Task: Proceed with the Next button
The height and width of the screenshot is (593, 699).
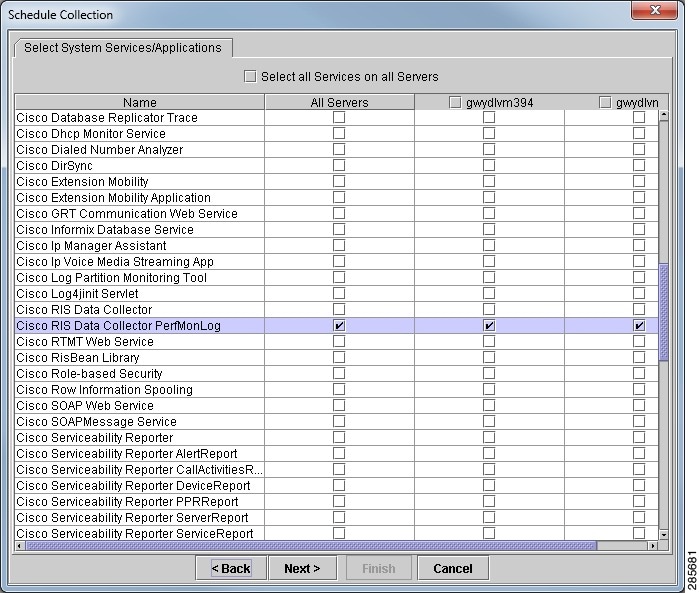Action: [x=302, y=568]
